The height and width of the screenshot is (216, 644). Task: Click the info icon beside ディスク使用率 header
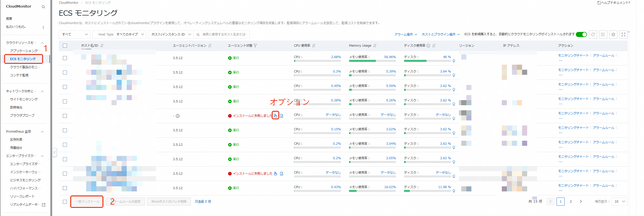click(428, 46)
